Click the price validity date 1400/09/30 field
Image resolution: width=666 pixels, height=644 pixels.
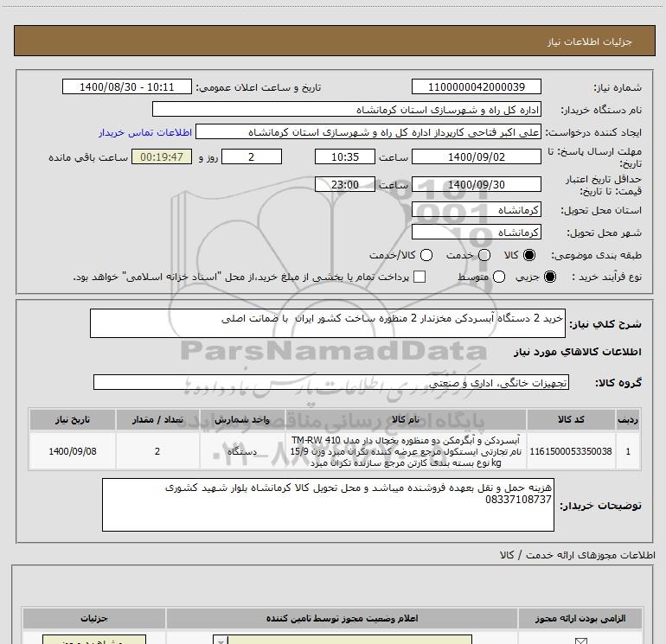tap(476, 185)
